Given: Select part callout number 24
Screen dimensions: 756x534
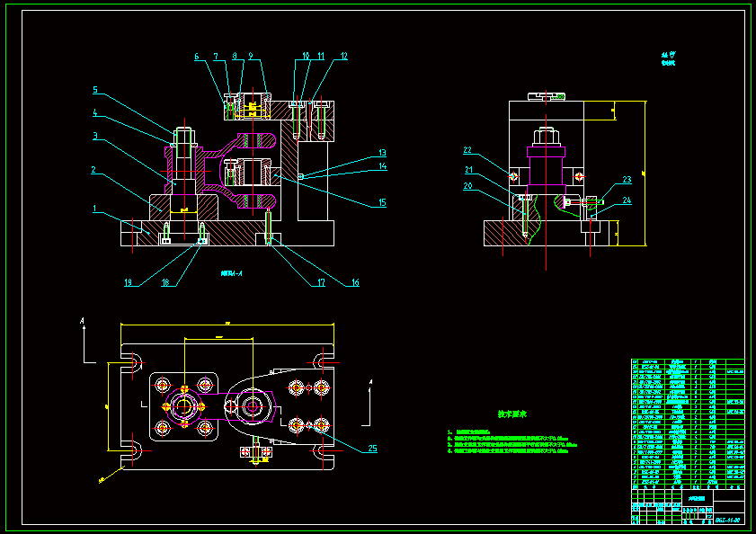Looking at the screenshot, I should (627, 200).
